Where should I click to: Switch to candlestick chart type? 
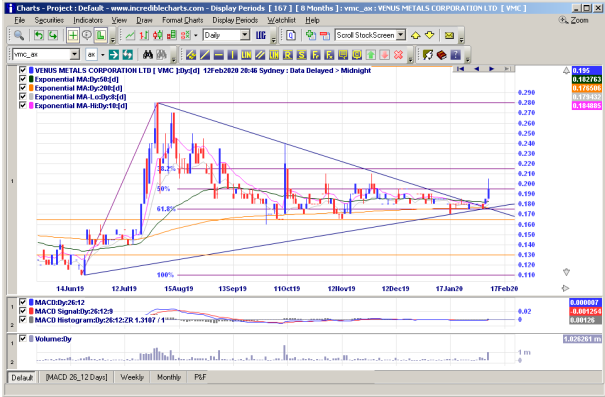pyautogui.click(x=157, y=35)
